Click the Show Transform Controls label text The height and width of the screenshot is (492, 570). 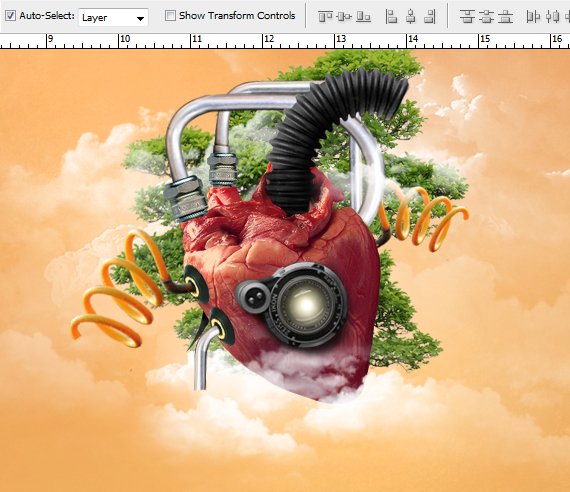(237, 16)
